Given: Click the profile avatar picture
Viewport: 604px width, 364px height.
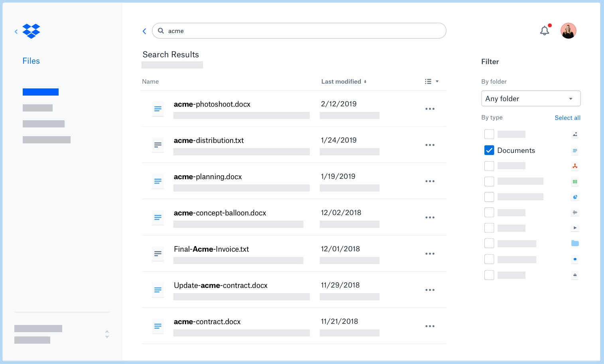Looking at the screenshot, I should pos(568,31).
